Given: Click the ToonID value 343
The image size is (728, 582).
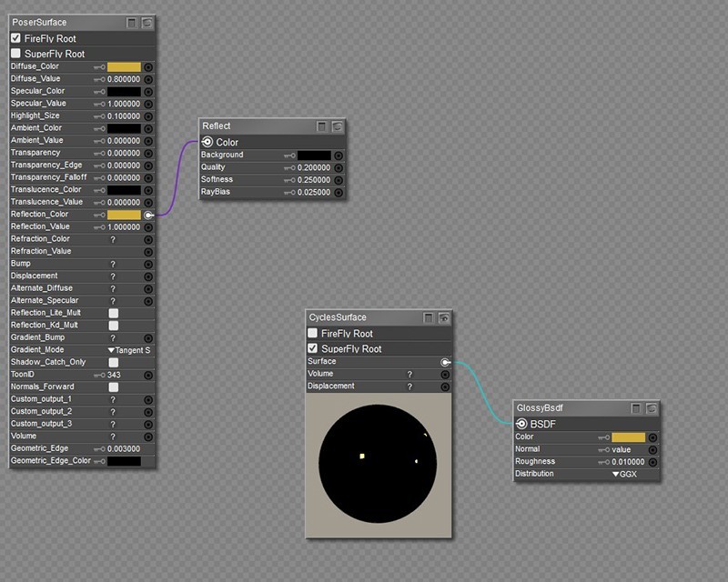Looking at the screenshot, I should click(114, 375).
